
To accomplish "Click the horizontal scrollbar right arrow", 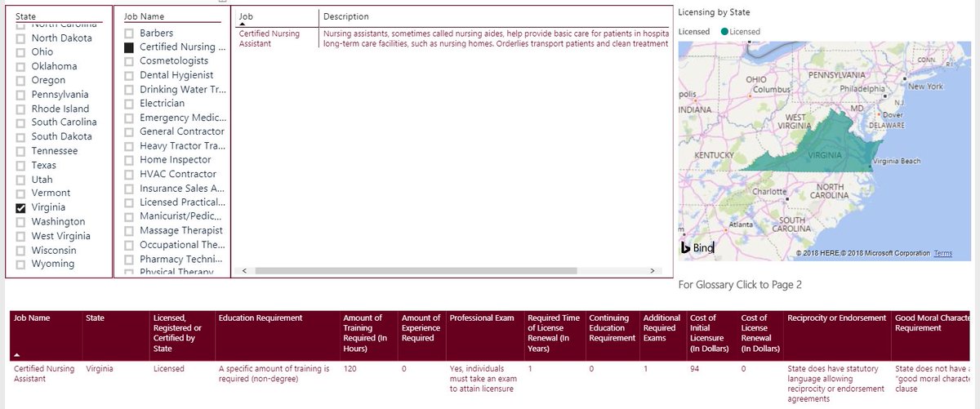I will [652, 270].
